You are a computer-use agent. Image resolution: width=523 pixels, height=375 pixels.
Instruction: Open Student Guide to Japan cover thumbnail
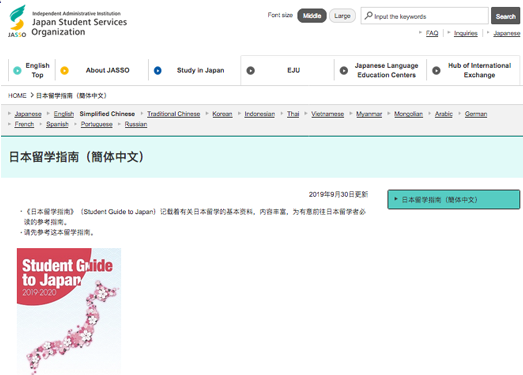tap(69, 311)
